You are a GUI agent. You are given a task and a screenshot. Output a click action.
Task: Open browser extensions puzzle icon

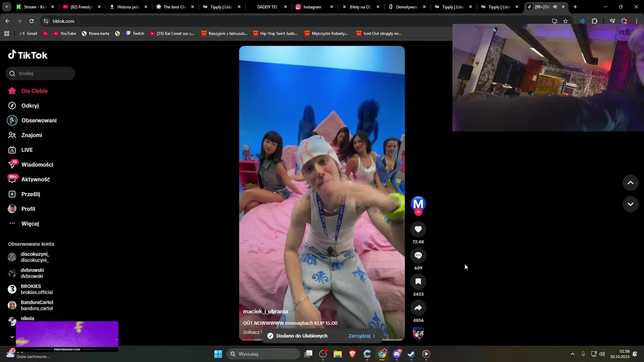pos(595,21)
